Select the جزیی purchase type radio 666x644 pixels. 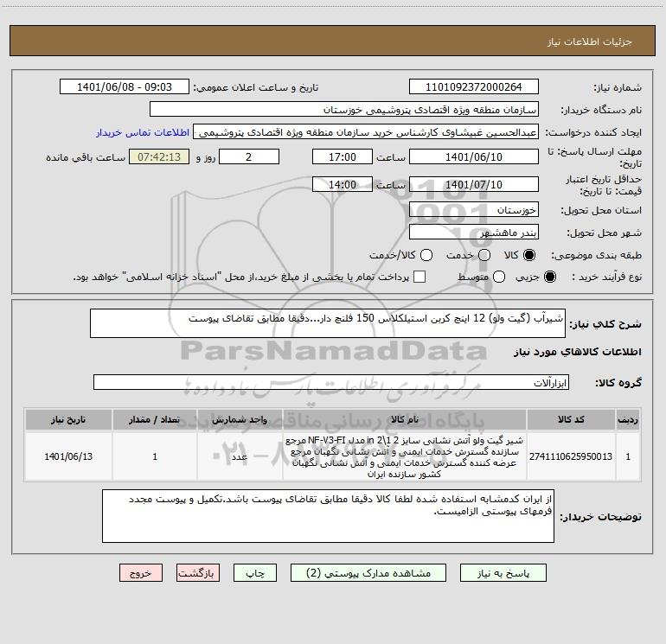coord(549,277)
